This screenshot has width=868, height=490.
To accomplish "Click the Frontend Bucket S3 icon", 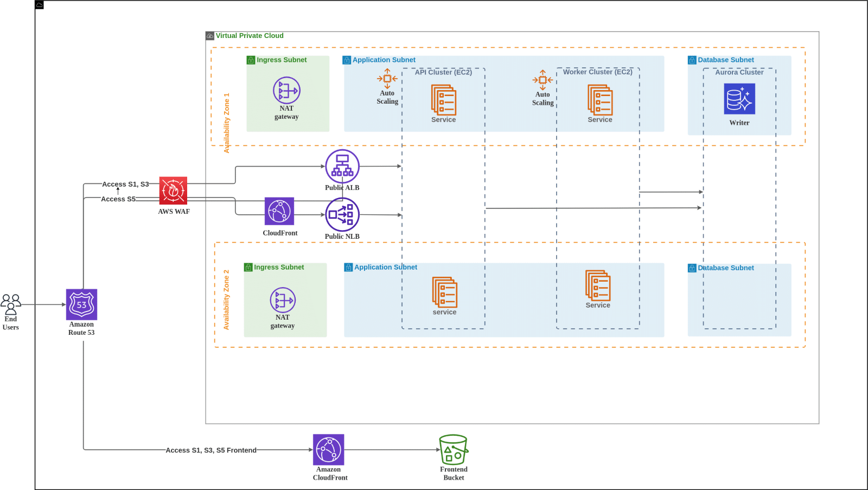I will 454,450.
